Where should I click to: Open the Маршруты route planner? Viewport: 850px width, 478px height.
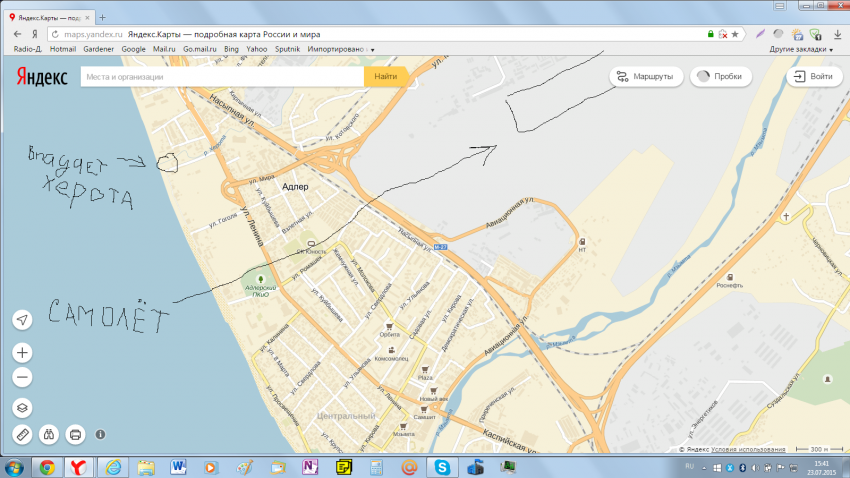[645, 76]
